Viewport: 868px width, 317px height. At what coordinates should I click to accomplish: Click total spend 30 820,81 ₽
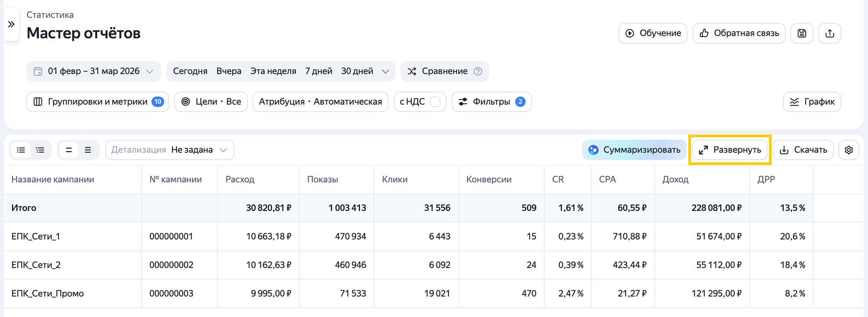pos(269,208)
